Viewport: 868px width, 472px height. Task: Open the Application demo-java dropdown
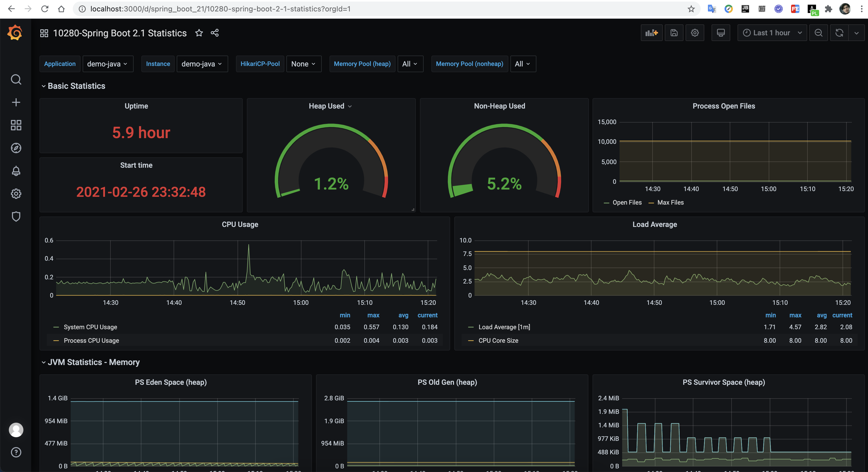click(x=108, y=64)
